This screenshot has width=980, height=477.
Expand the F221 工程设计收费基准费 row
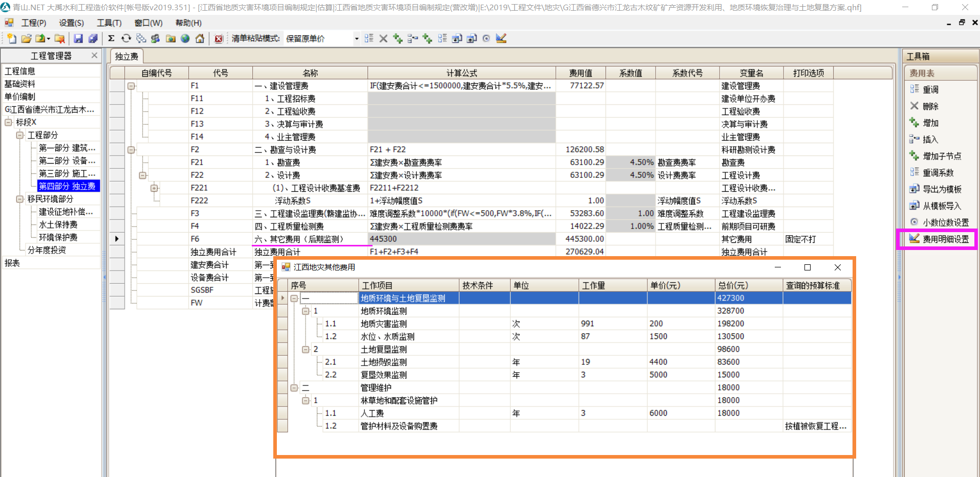coord(154,188)
